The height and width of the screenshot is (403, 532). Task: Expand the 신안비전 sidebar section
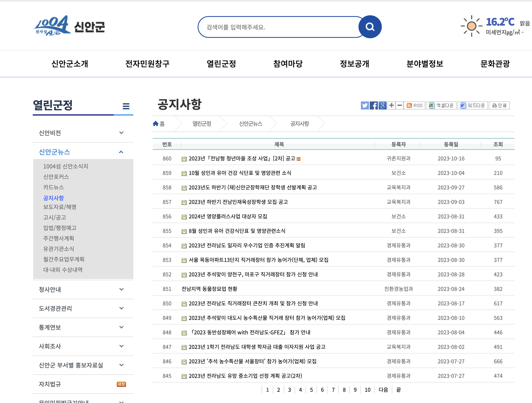(x=121, y=133)
